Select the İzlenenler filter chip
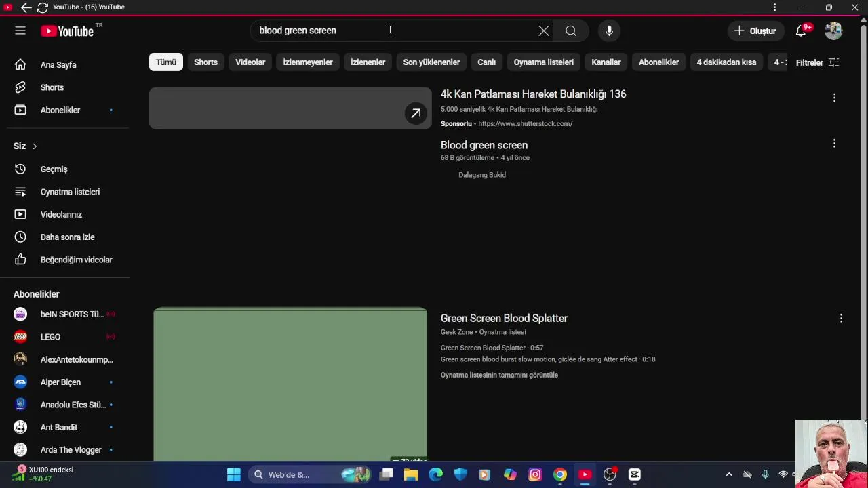The image size is (868, 488). (368, 62)
